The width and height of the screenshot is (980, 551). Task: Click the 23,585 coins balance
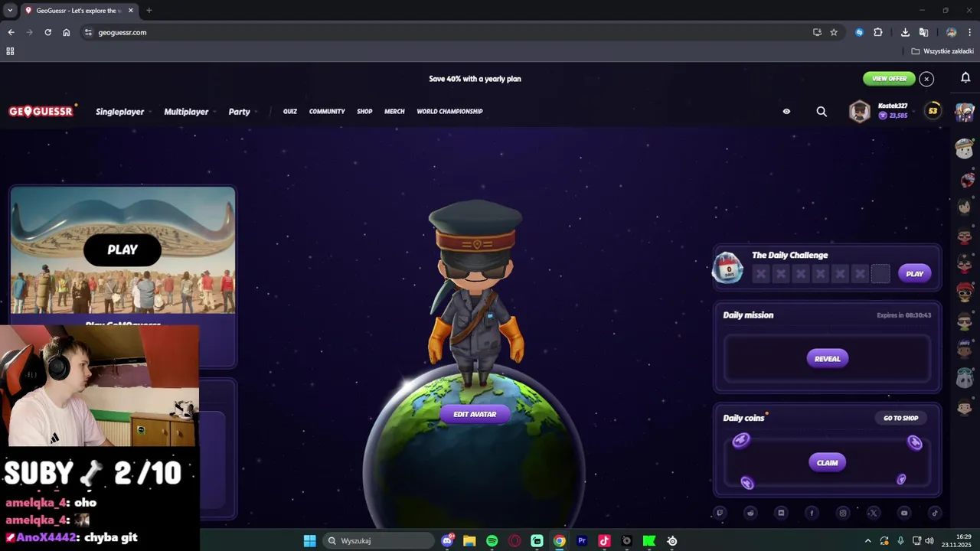click(893, 116)
